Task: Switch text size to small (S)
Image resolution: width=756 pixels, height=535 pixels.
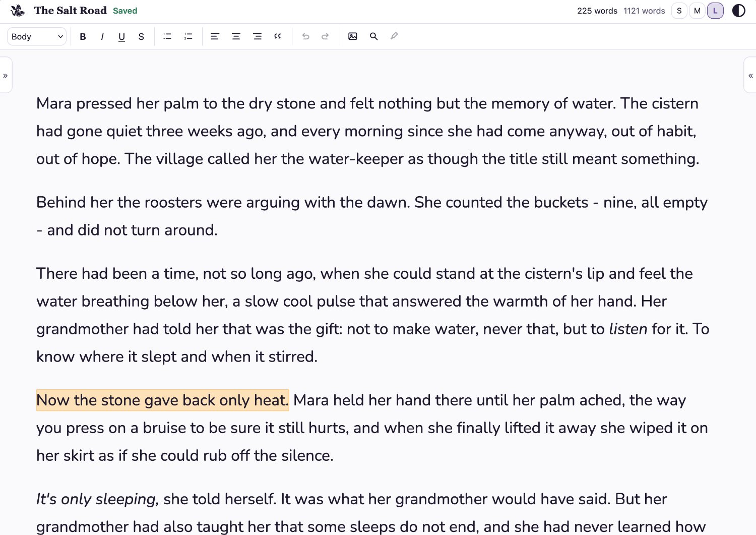Action: tap(679, 11)
